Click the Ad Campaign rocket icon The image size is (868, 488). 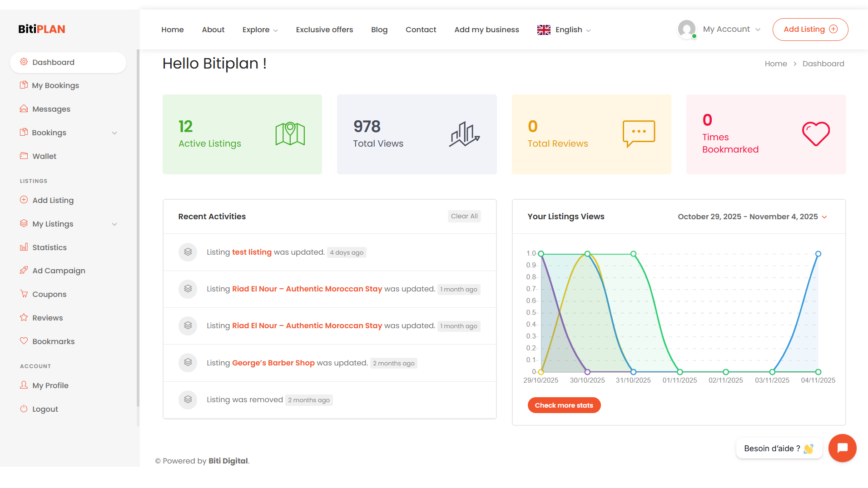[24, 271]
